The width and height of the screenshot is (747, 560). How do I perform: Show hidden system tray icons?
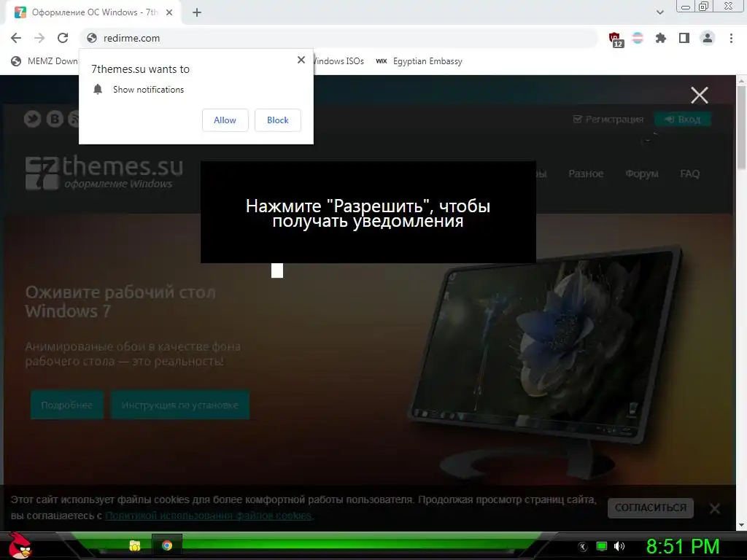click(582, 547)
